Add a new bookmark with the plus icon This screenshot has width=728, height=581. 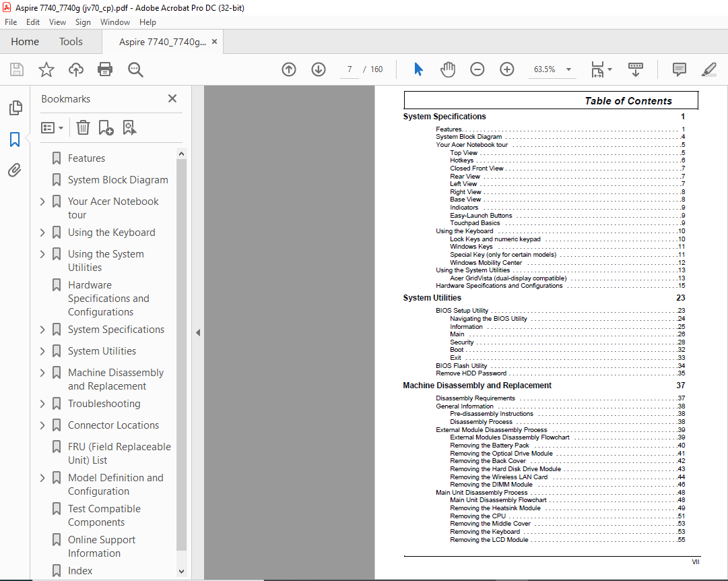[106, 127]
